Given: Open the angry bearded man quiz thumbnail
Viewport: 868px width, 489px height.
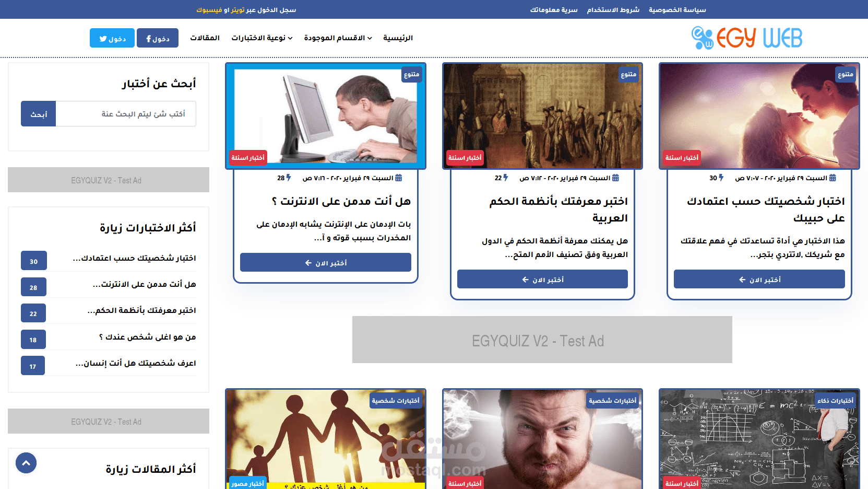Looking at the screenshot, I should (542, 439).
